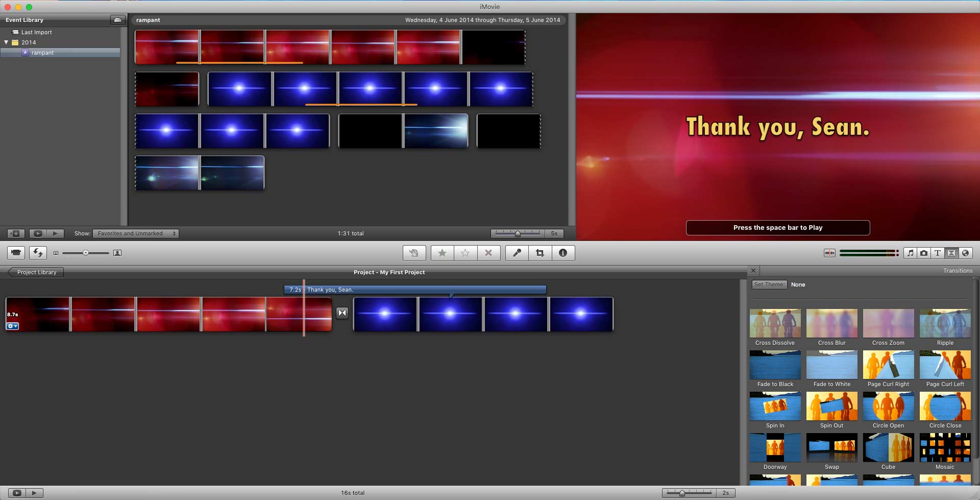Choose the Fade to Black transition
This screenshot has width=980, height=500.
[x=775, y=369]
